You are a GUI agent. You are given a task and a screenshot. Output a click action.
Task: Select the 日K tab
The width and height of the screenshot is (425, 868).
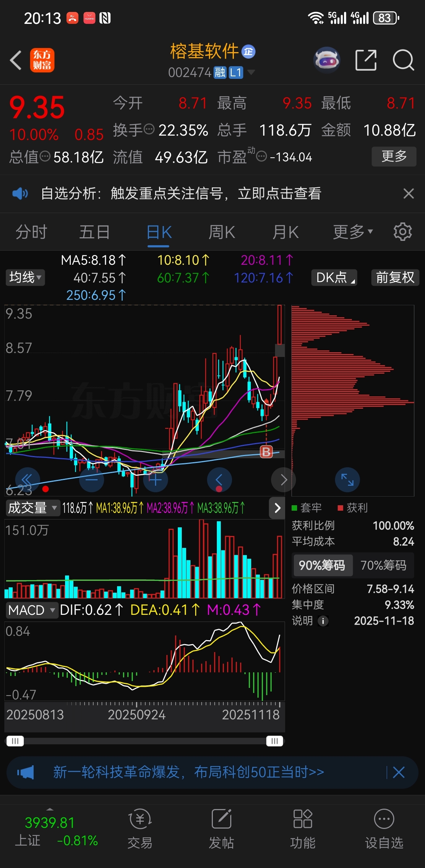click(x=159, y=232)
